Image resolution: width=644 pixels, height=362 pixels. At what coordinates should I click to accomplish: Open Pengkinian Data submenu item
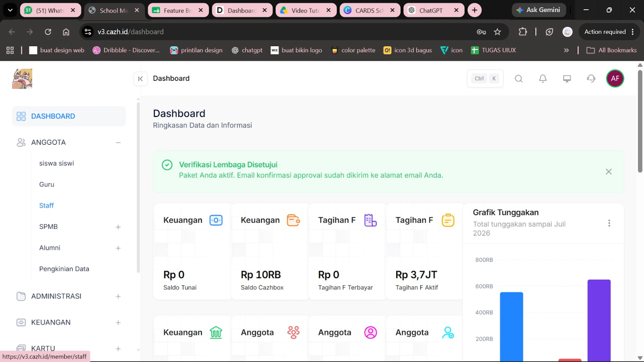[64, 269]
